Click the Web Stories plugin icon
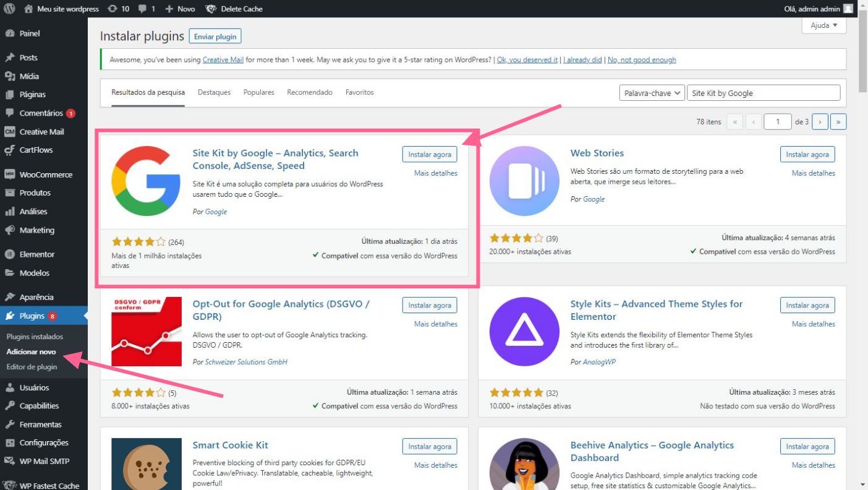The width and height of the screenshot is (868, 490). [x=524, y=181]
